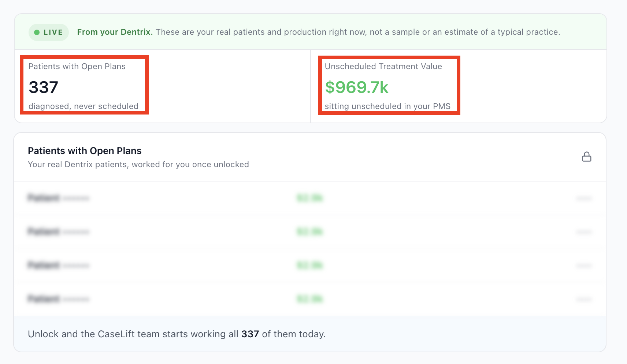Click the bold "Patients with Open Plans" panel heading
627x364 pixels.
(x=85, y=151)
